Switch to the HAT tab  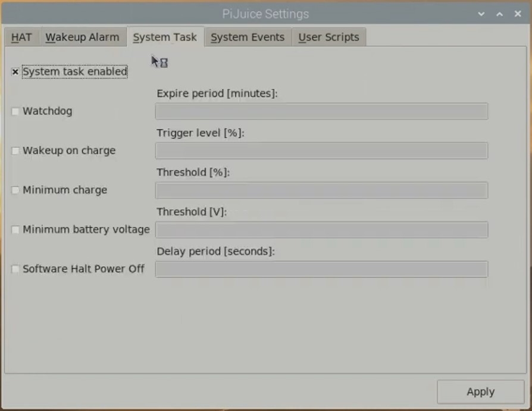pos(21,37)
